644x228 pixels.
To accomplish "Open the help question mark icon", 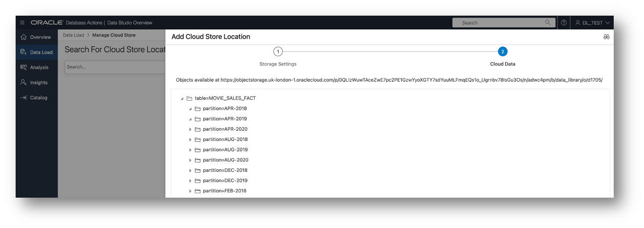I will tap(564, 23).
